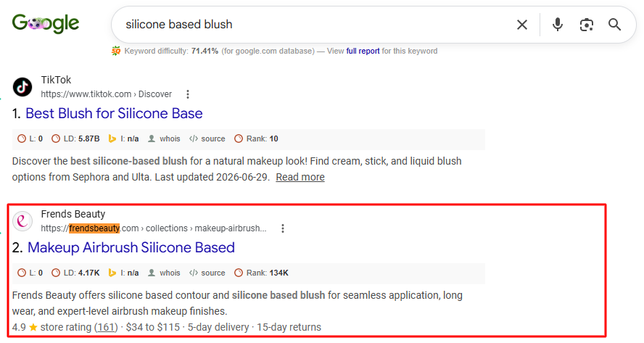Click the Rank 134K metric
644x343 pixels.
pyautogui.click(x=261, y=273)
